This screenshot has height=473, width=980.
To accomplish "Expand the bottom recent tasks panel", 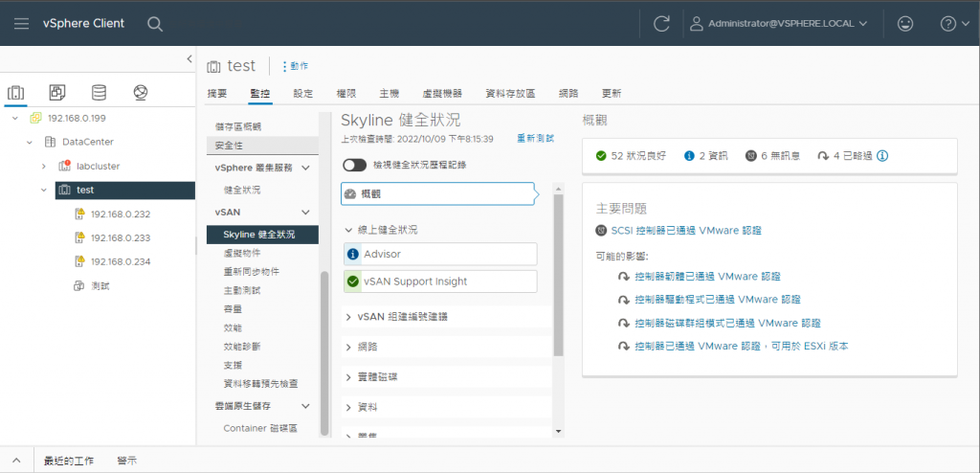I will 17,462.
